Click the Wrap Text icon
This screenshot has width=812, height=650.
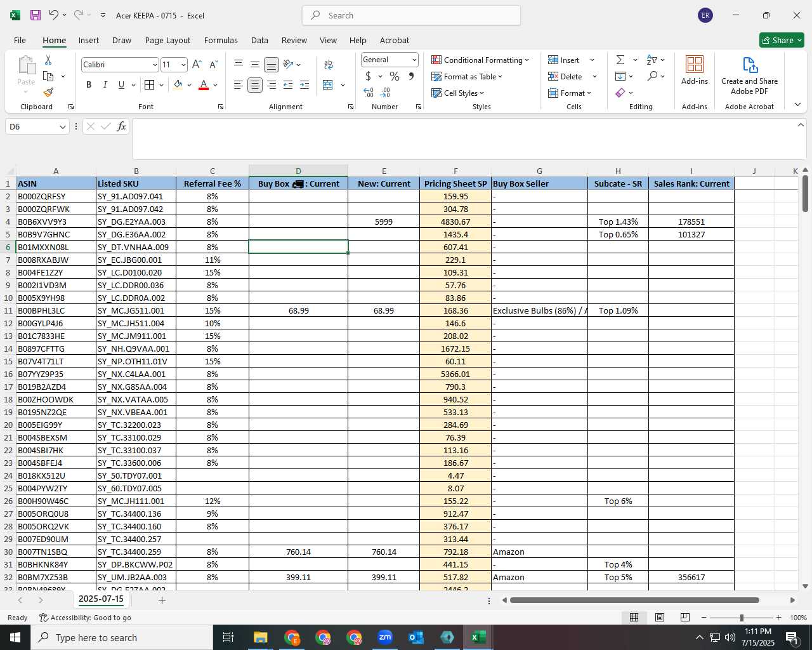pos(329,64)
